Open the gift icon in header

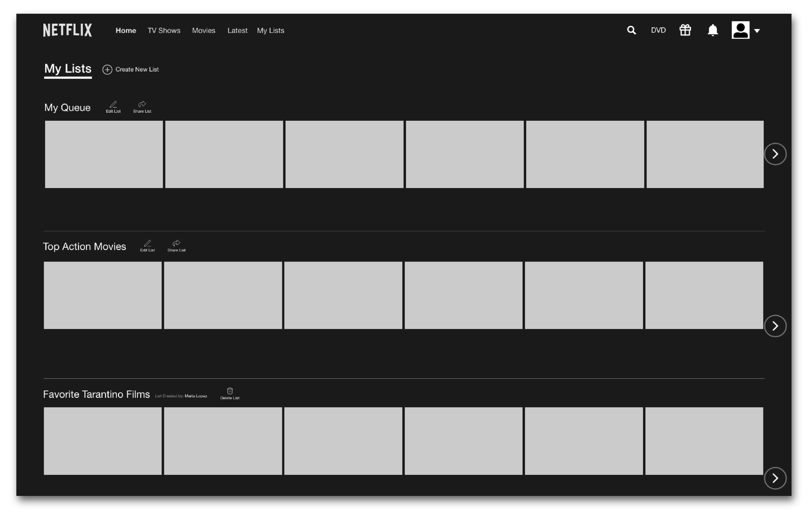[685, 30]
